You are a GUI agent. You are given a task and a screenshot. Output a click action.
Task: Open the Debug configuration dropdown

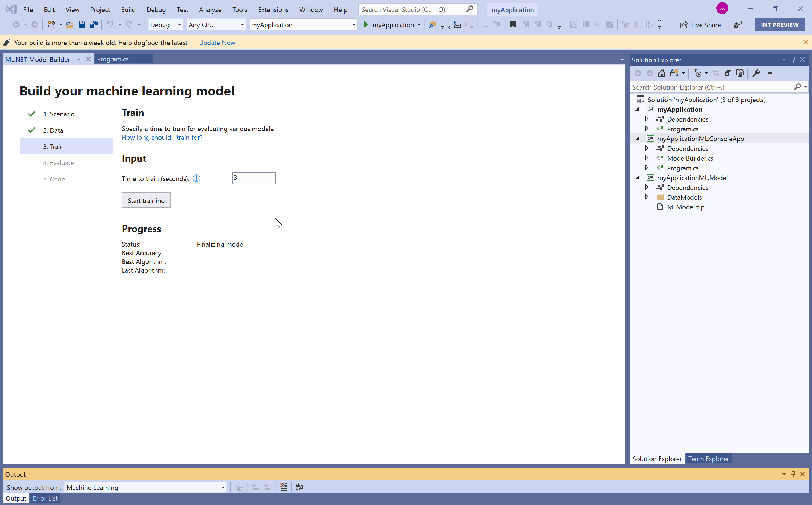(x=165, y=24)
